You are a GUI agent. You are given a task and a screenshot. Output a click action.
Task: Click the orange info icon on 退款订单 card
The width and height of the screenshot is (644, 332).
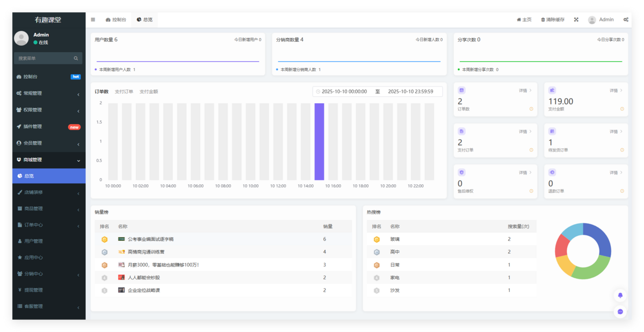tap(622, 191)
